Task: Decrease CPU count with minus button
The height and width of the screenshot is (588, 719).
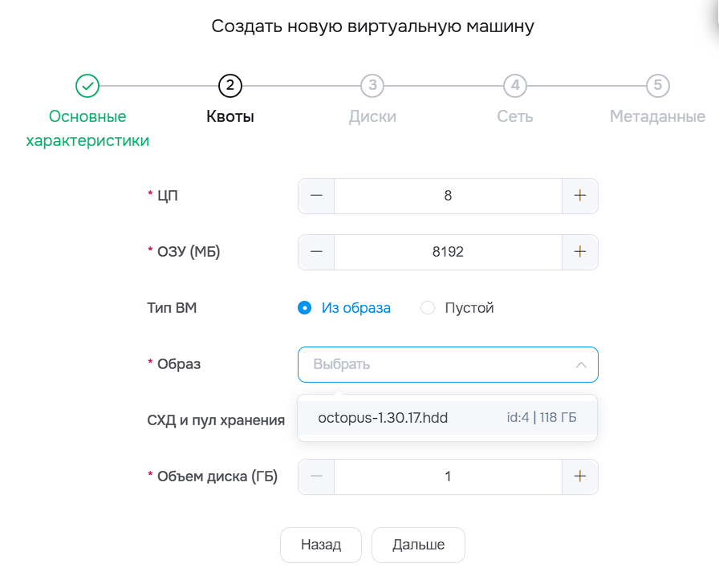Action: [316, 196]
